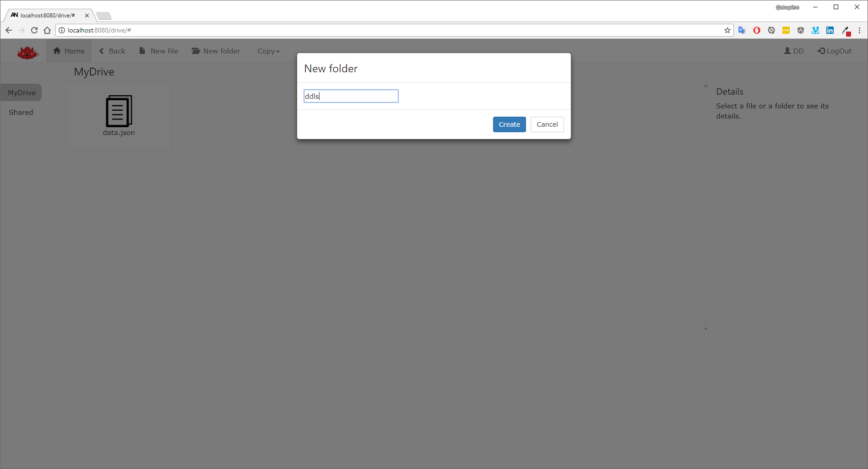The height and width of the screenshot is (469, 868).
Task: Click the site info icon in address bar
Action: tap(62, 30)
